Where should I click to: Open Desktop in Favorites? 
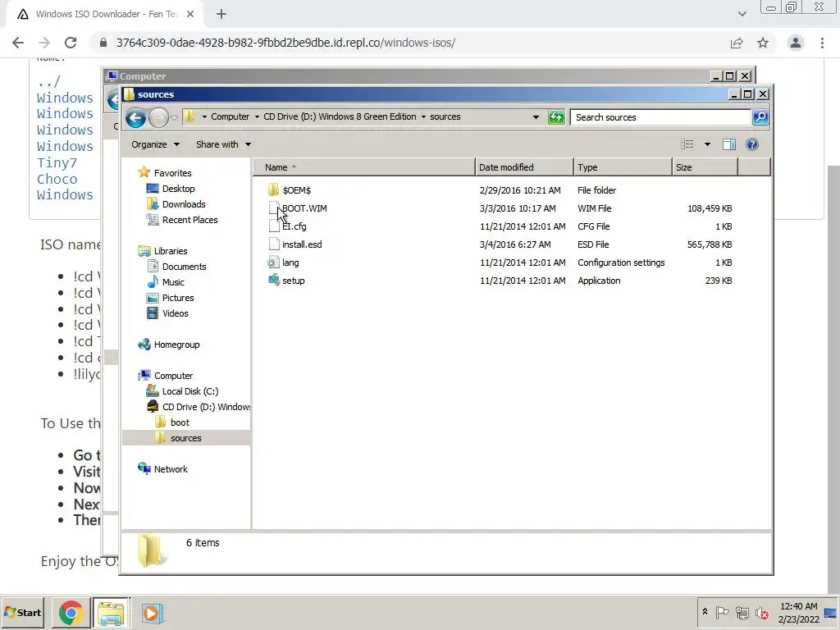click(178, 189)
